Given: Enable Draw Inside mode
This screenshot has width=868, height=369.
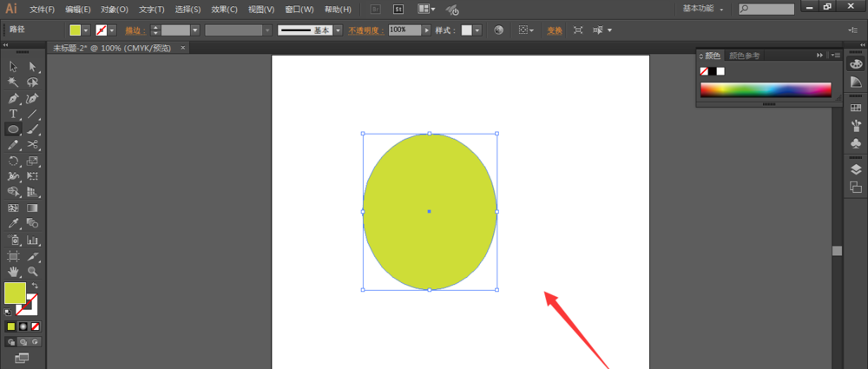Looking at the screenshot, I should click(x=36, y=342).
